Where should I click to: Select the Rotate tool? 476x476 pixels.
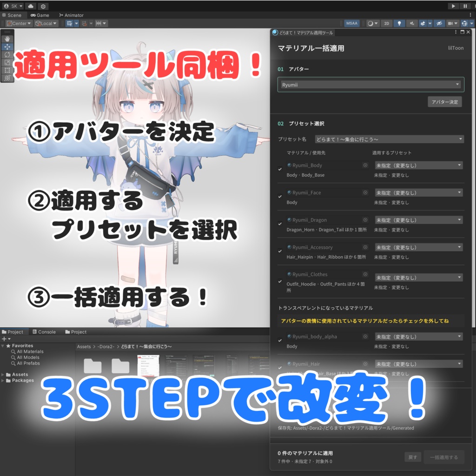7,55
